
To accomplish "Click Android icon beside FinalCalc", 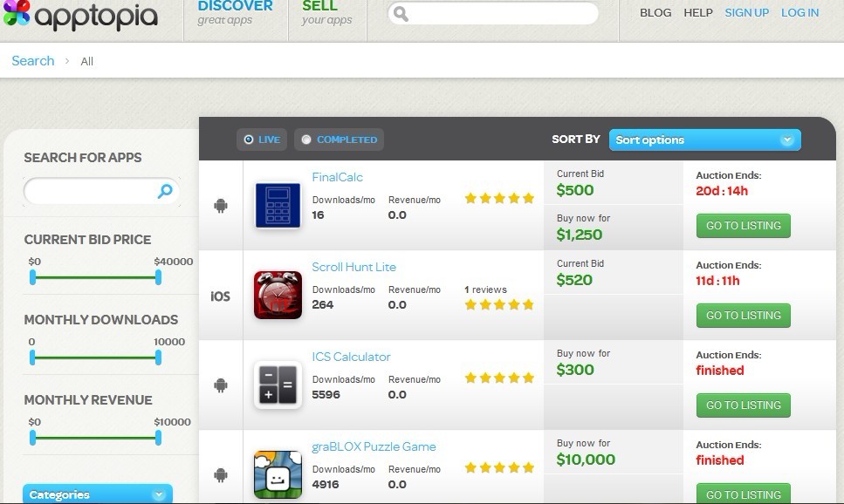I will [221, 206].
